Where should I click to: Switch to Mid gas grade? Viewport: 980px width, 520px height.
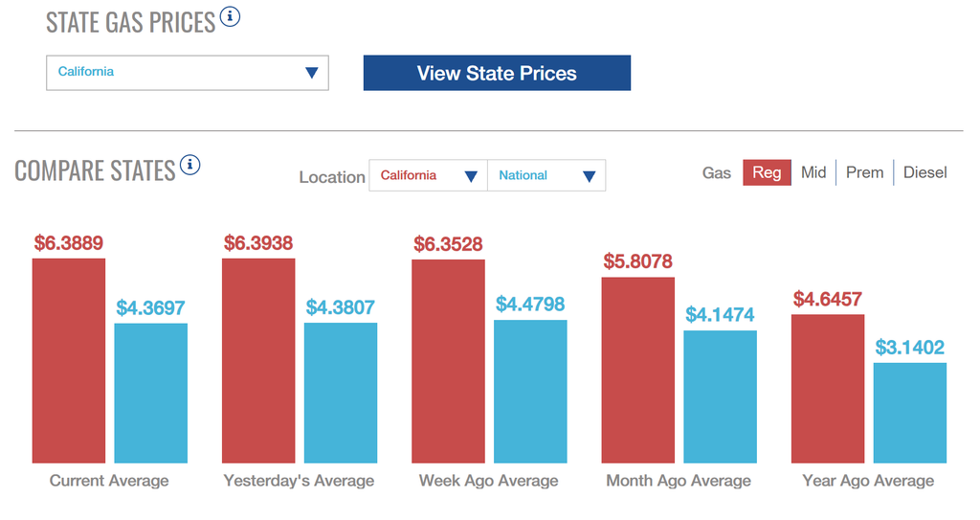pyautogui.click(x=813, y=172)
